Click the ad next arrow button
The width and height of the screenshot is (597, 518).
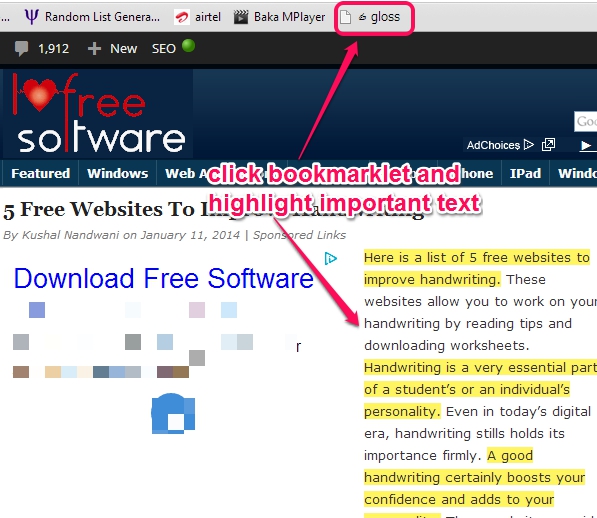click(586, 146)
